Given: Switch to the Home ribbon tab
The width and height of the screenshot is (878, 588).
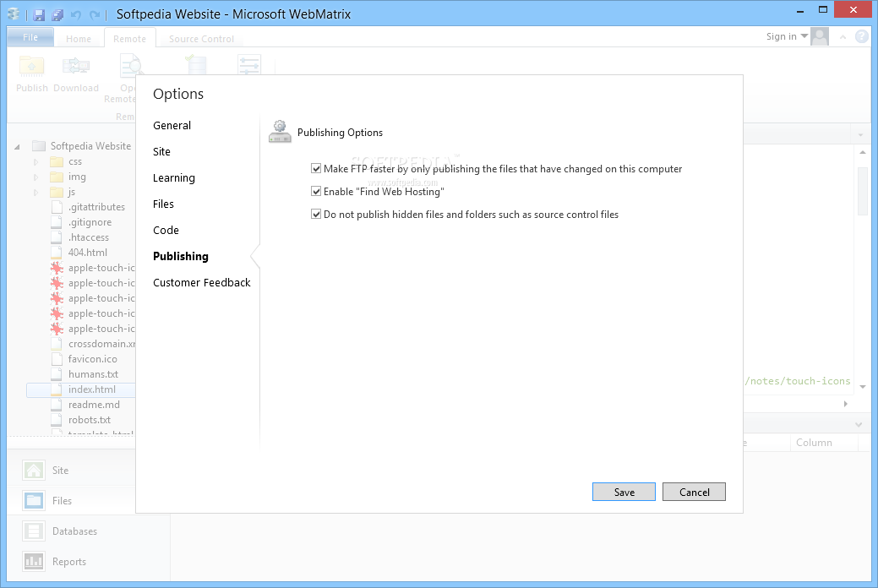Looking at the screenshot, I should pos(79,39).
